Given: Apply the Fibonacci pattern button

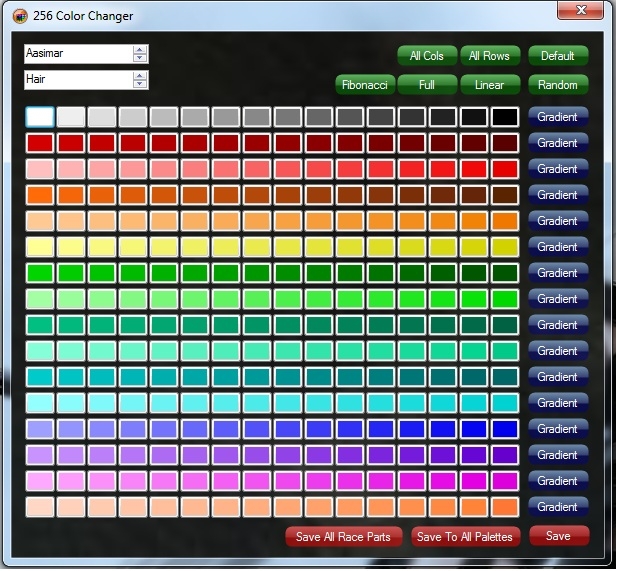Looking at the screenshot, I should [x=365, y=85].
